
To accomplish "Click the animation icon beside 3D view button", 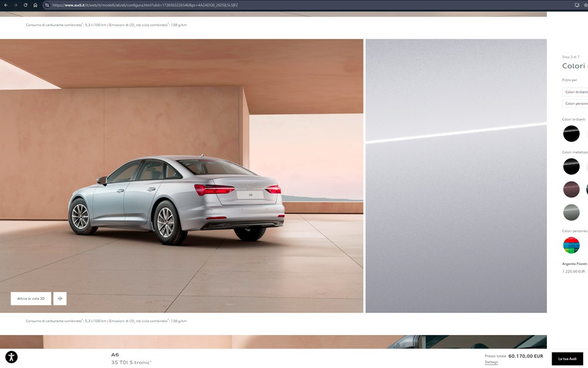I will pyautogui.click(x=60, y=299).
